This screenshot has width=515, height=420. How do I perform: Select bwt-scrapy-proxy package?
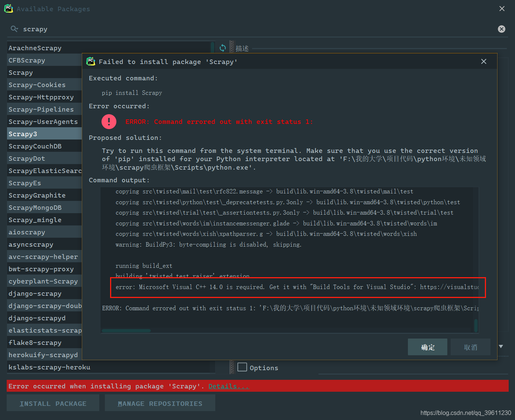(x=45, y=269)
